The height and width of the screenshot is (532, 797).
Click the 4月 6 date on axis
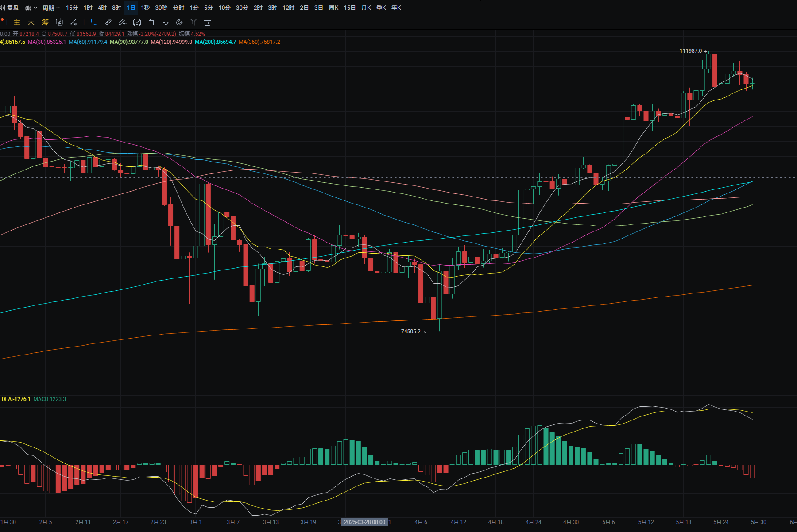click(x=421, y=522)
